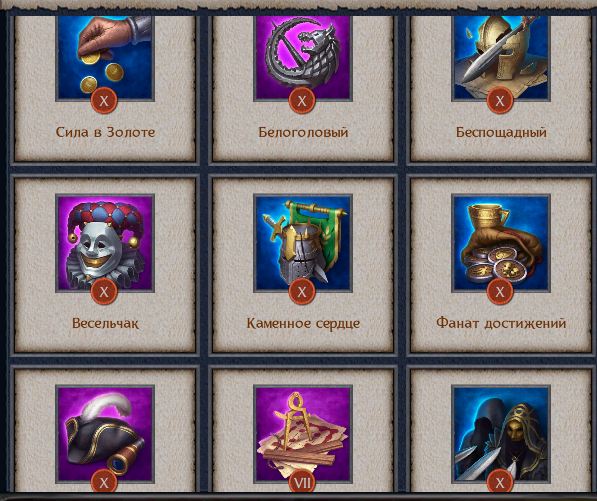Open the Каменное сердце achievement title
The image size is (597, 501).
tap(303, 323)
